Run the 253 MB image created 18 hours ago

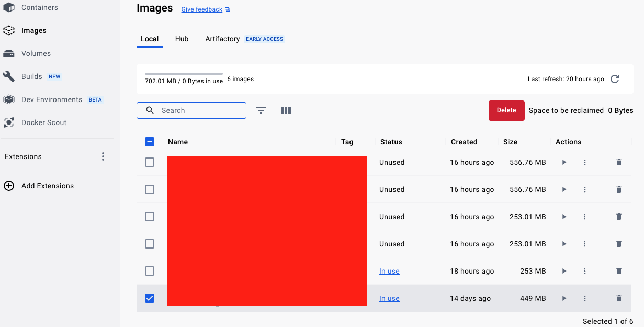coord(564,271)
